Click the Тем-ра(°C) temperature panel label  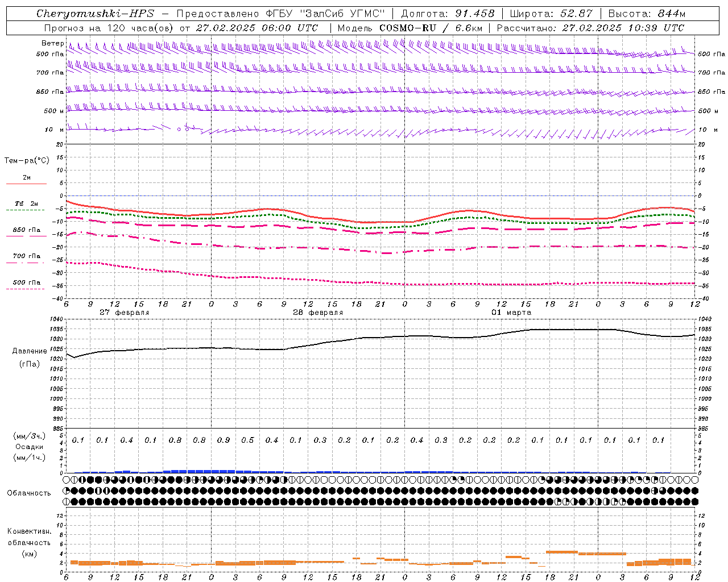click(27, 161)
